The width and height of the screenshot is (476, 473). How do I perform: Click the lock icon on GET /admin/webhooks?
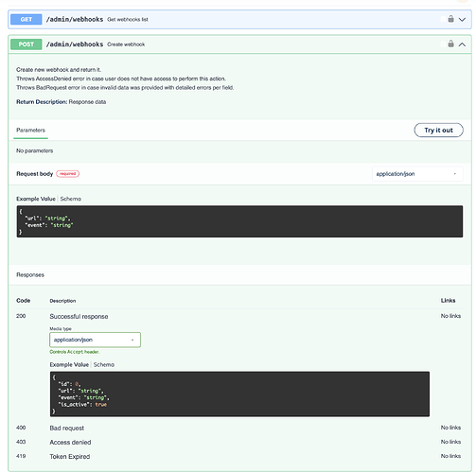[x=450, y=19]
